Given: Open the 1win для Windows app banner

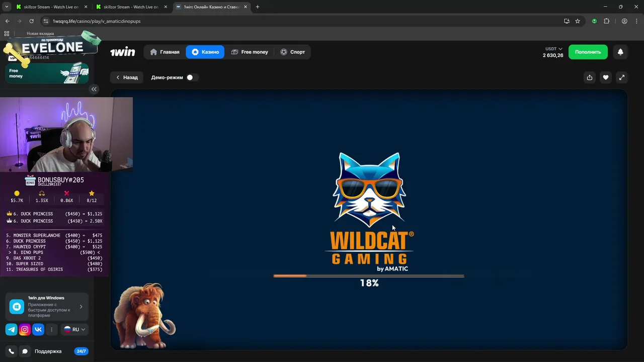Looking at the screenshot, I should [47, 307].
